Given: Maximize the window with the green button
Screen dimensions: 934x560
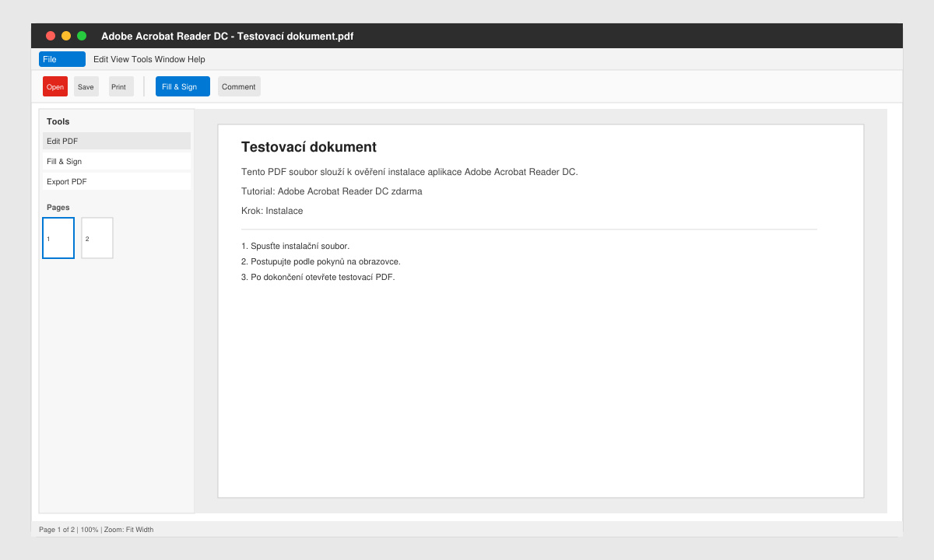Looking at the screenshot, I should [x=82, y=36].
